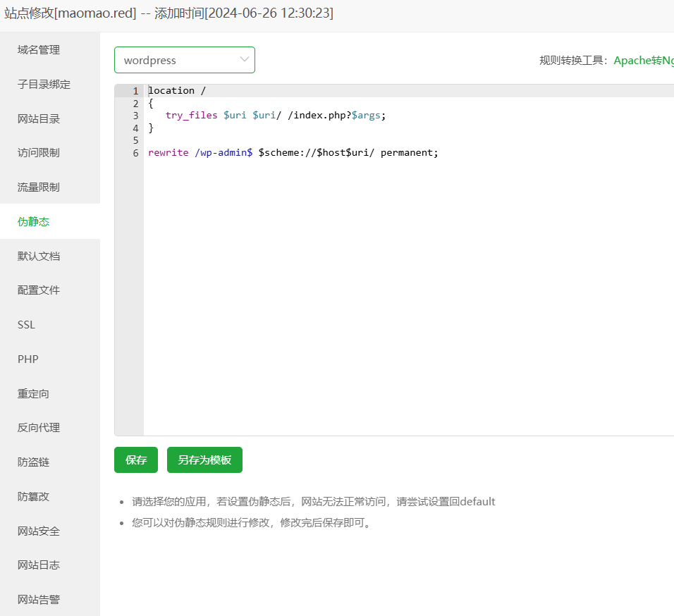Click the closing brace on line 4

(151, 128)
